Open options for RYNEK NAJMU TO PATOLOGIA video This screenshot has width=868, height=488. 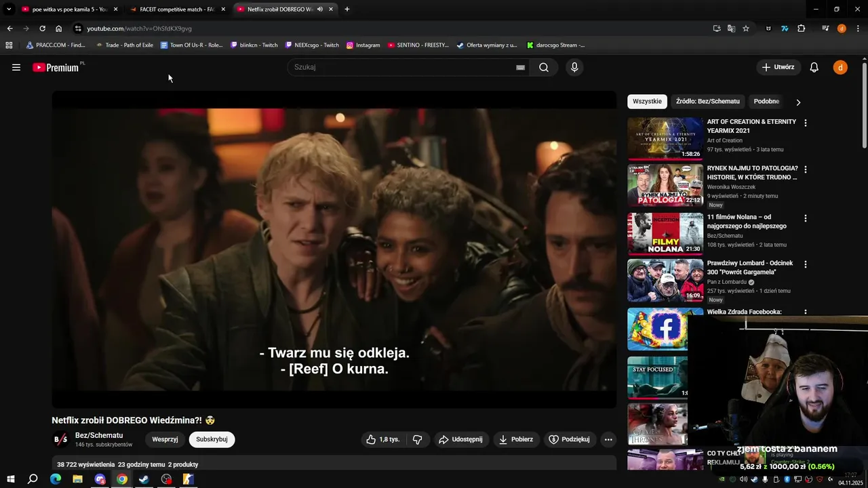pyautogui.click(x=806, y=169)
